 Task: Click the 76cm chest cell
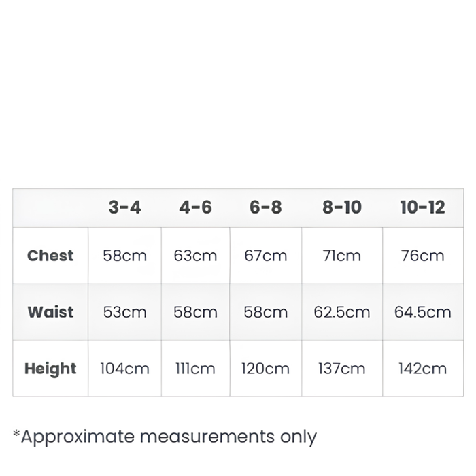(423, 256)
